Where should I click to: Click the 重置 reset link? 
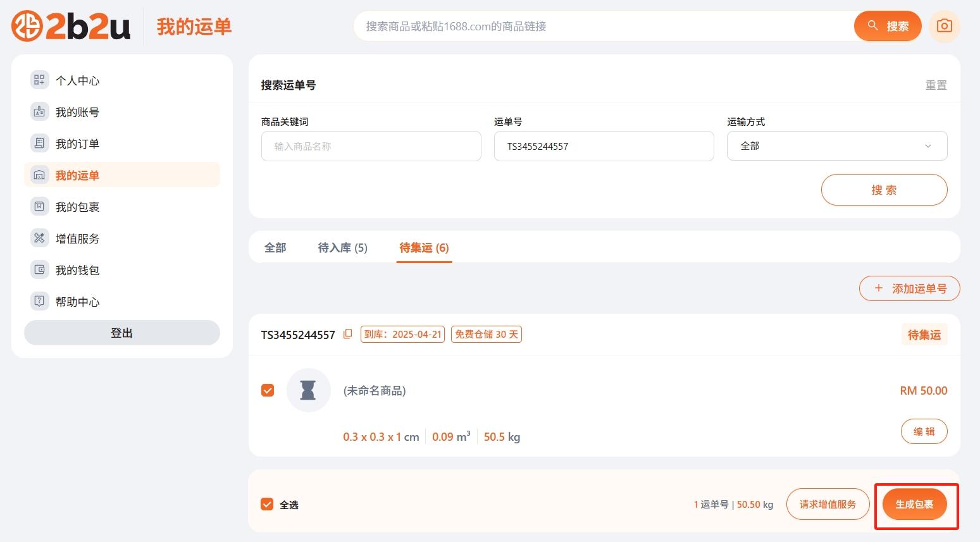click(x=936, y=85)
